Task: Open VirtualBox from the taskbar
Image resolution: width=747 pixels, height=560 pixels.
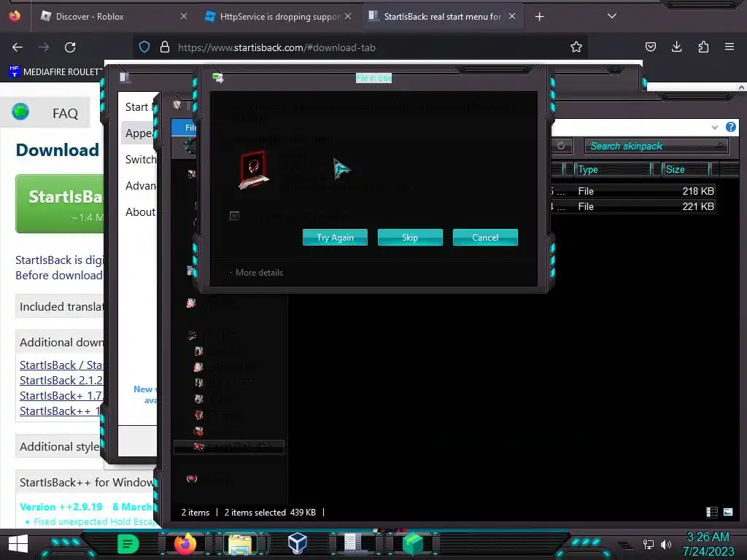Action: click(298, 543)
